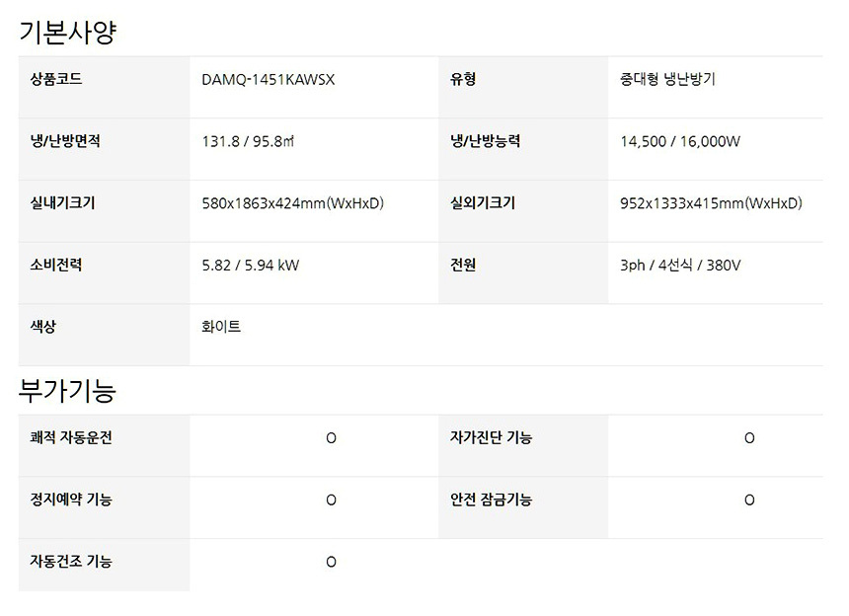Click the 자동건조 기능 label

point(71,562)
